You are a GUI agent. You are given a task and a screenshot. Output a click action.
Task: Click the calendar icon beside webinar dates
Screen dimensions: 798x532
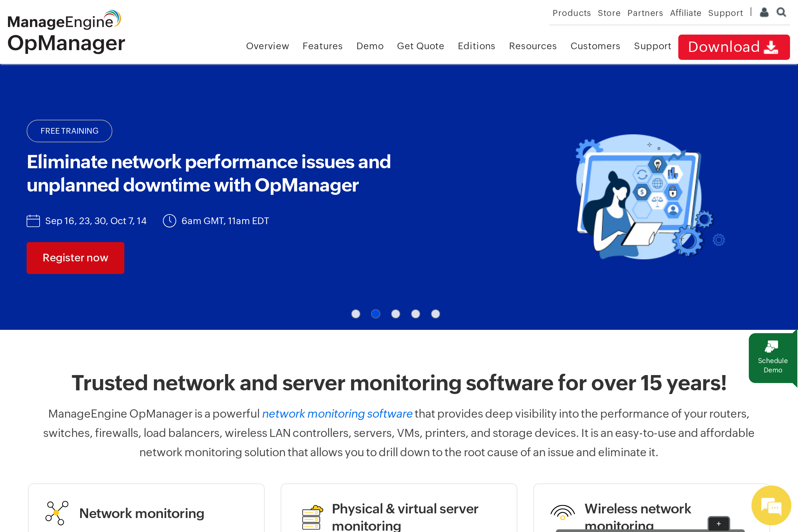pyautogui.click(x=33, y=220)
